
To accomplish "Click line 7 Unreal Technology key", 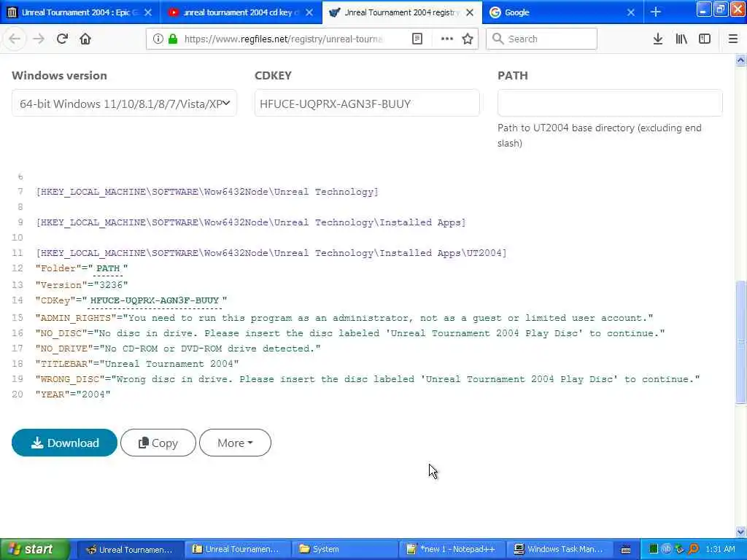I will coord(206,192).
